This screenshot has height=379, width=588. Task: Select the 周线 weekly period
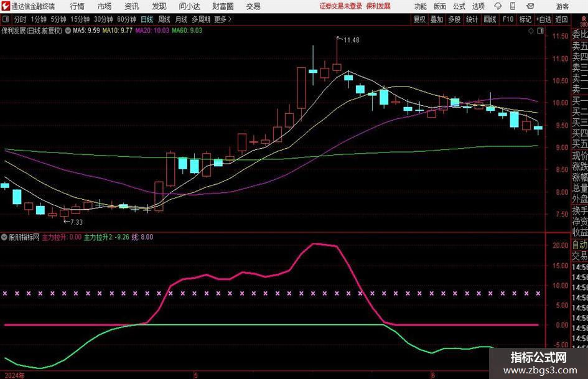(x=164, y=19)
